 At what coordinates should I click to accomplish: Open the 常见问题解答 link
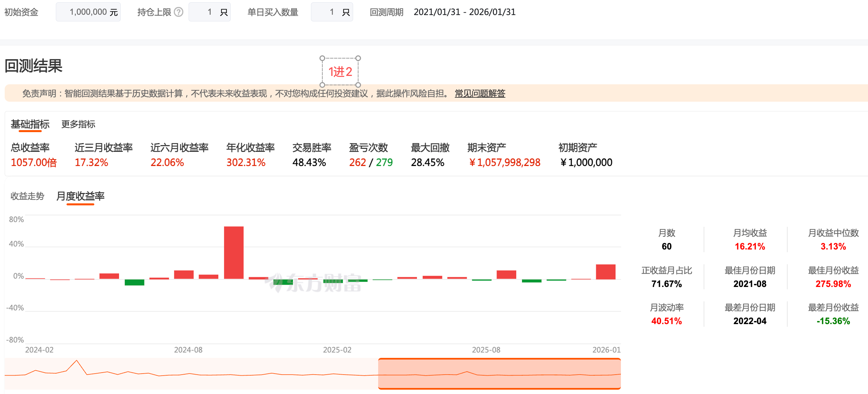coord(479,93)
